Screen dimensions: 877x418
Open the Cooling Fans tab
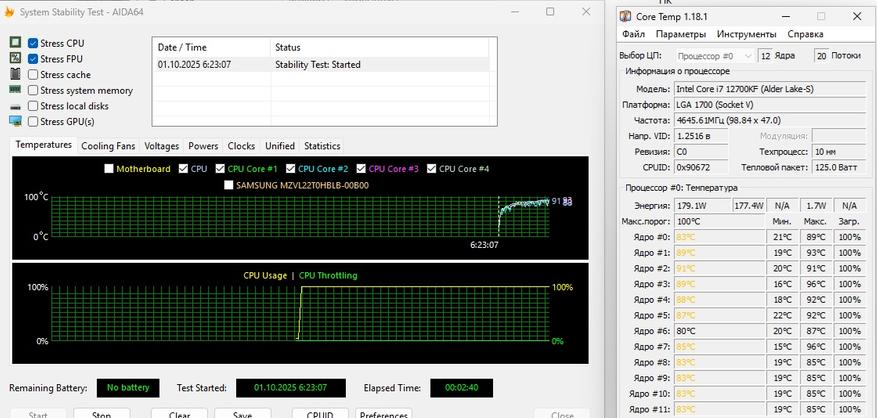[108, 146]
